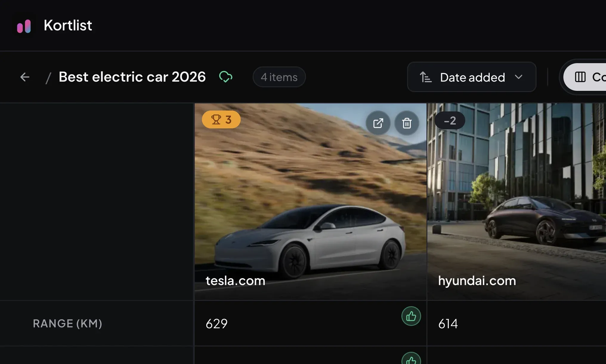Click the 614 range value

click(x=448, y=324)
